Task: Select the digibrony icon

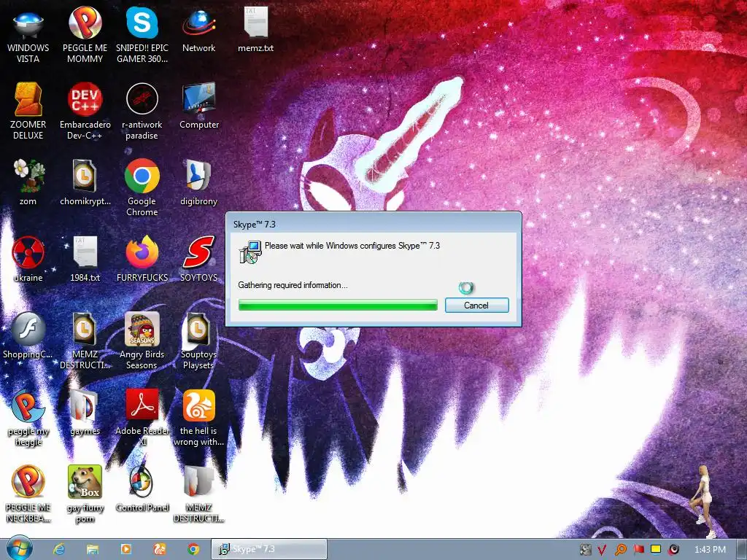Action: click(x=198, y=182)
